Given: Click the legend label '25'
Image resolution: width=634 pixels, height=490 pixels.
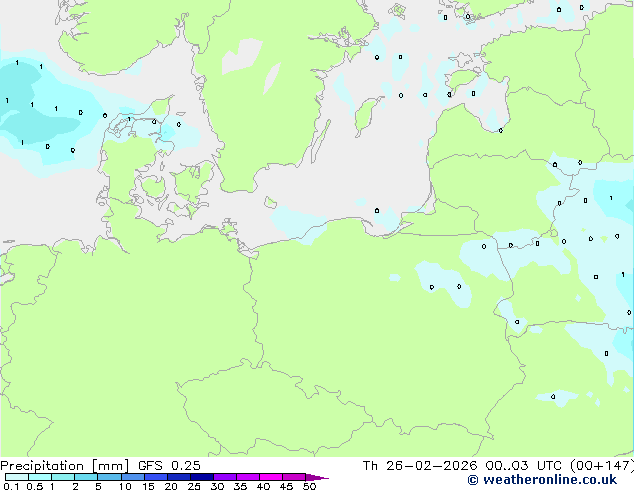Looking at the screenshot, I should click(194, 486).
